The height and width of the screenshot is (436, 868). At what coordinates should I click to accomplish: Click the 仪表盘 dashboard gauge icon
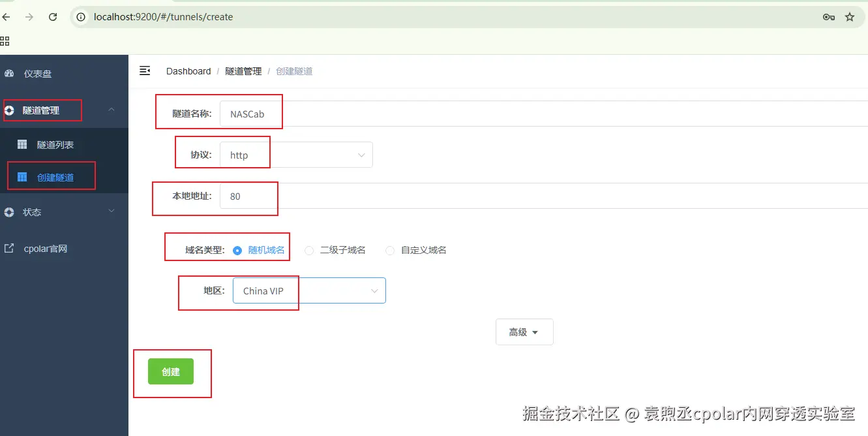click(9, 74)
